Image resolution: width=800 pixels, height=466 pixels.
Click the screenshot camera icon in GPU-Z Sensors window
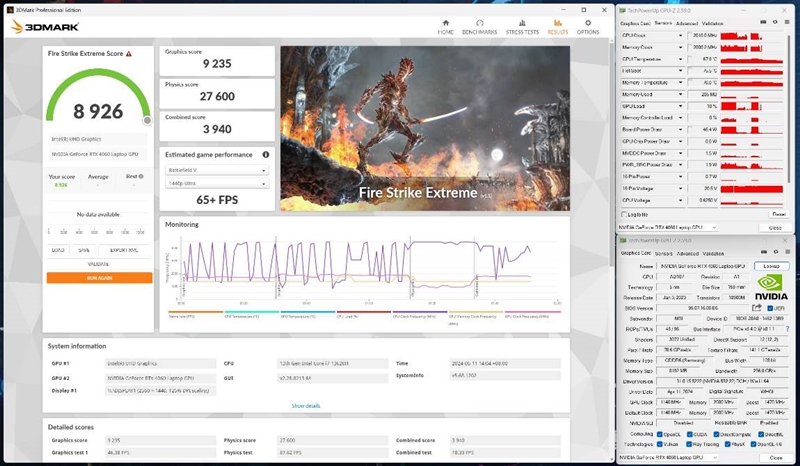pyautogui.click(x=763, y=22)
